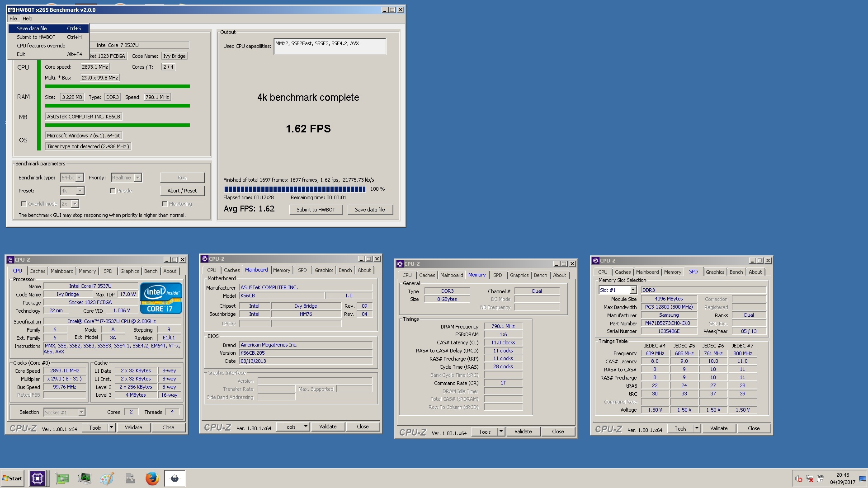Image resolution: width=868 pixels, height=488 pixels.
Task: Open CPU features override menu item
Action: (x=48, y=46)
